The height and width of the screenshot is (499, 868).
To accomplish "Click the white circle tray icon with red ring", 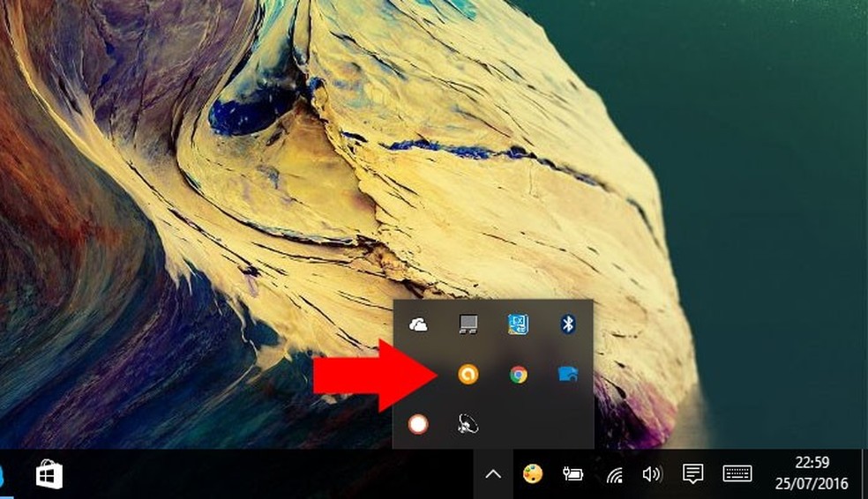I will click(x=418, y=424).
